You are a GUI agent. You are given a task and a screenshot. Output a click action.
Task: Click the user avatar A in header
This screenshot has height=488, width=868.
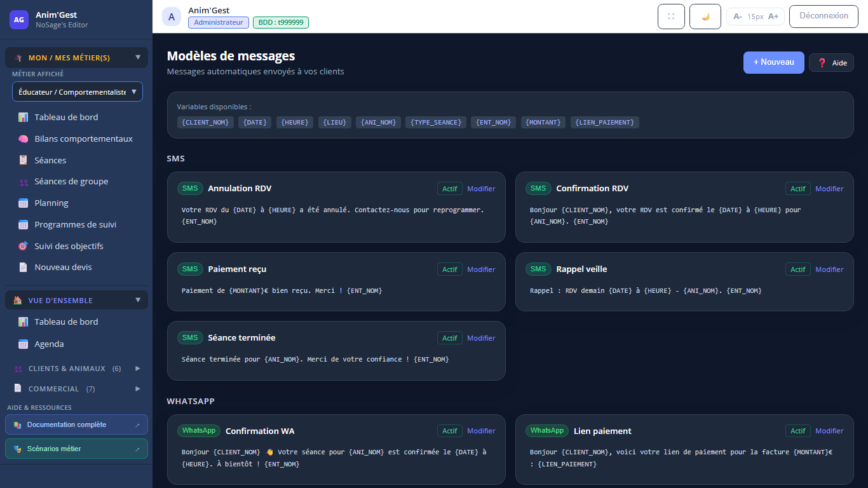pos(172,17)
